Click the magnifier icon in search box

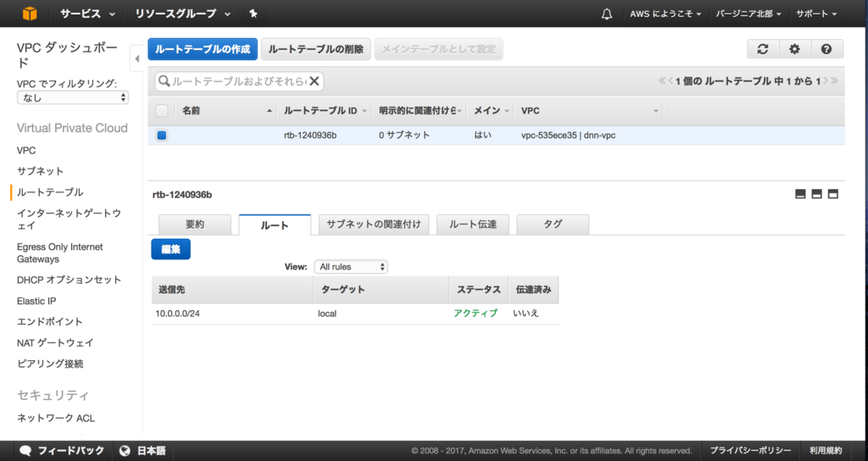[164, 81]
